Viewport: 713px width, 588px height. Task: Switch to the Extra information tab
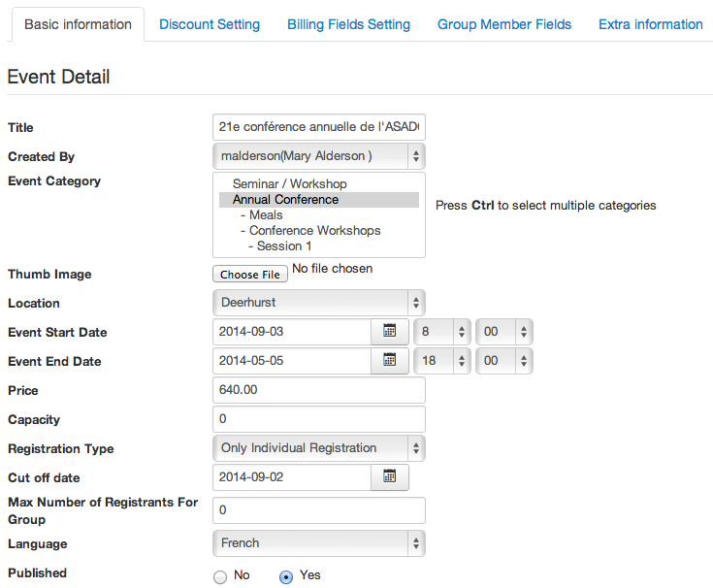click(x=650, y=24)
